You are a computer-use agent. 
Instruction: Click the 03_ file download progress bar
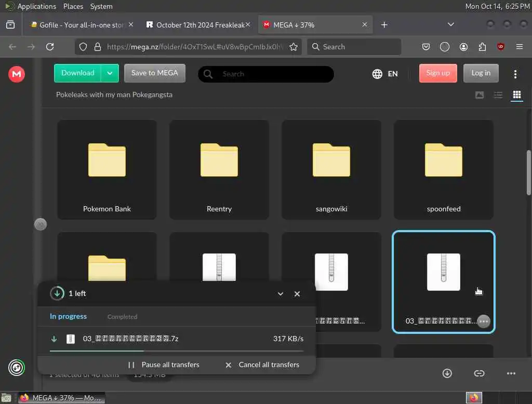(x=177, y=351)
